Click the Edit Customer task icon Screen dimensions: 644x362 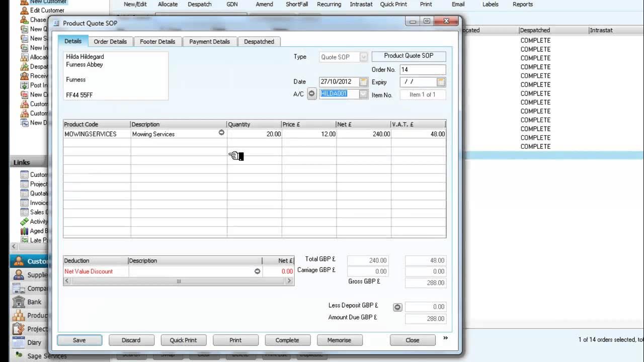24,10
